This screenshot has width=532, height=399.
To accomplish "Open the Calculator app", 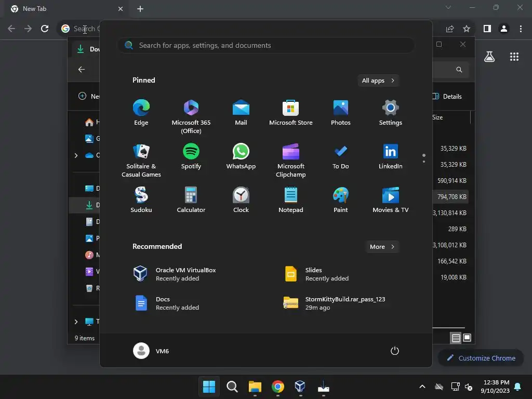I will [191, 200].
